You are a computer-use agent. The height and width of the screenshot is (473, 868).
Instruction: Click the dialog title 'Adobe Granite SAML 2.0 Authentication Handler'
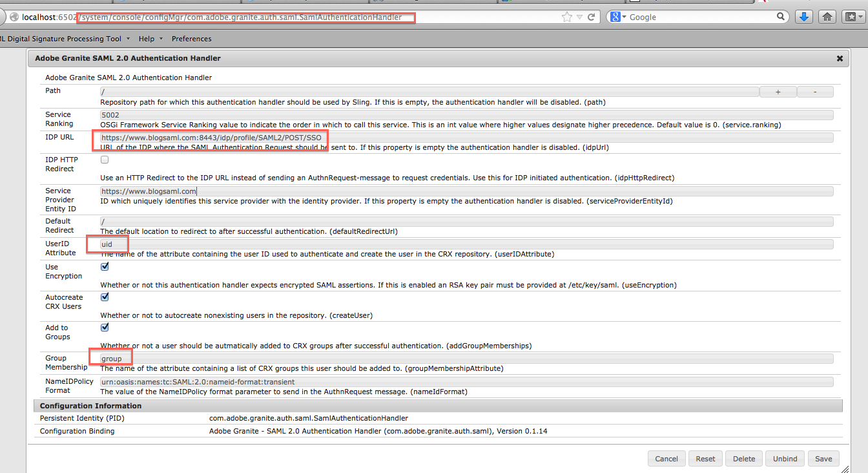128,58
